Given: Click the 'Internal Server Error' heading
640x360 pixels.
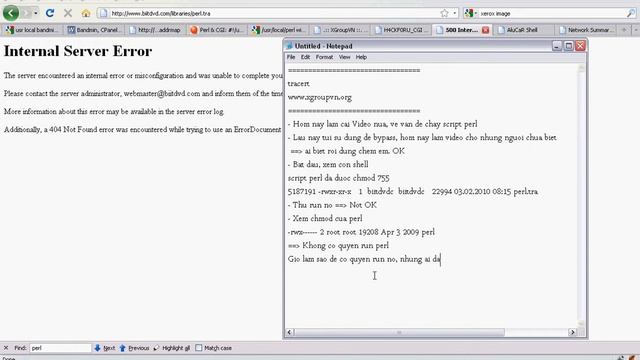Looking at the screenshot, I should tap(78, 51).
